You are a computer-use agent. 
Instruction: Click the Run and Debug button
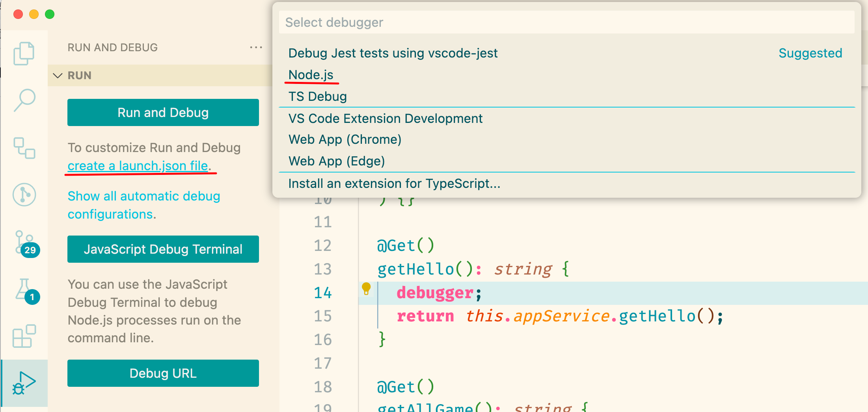pos(163,113)
